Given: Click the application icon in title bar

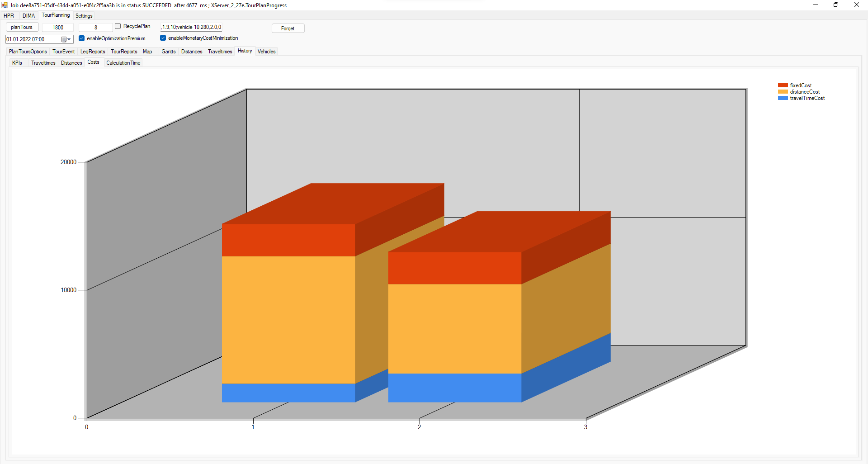Looking at the screenshot, I should pyautogui.click(x=5, y=5).
